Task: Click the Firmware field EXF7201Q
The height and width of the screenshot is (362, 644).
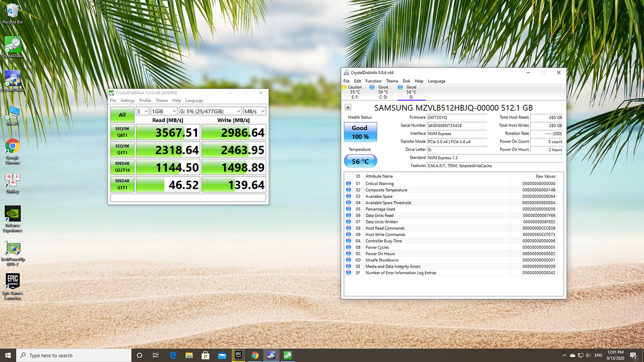Action: 457,117
